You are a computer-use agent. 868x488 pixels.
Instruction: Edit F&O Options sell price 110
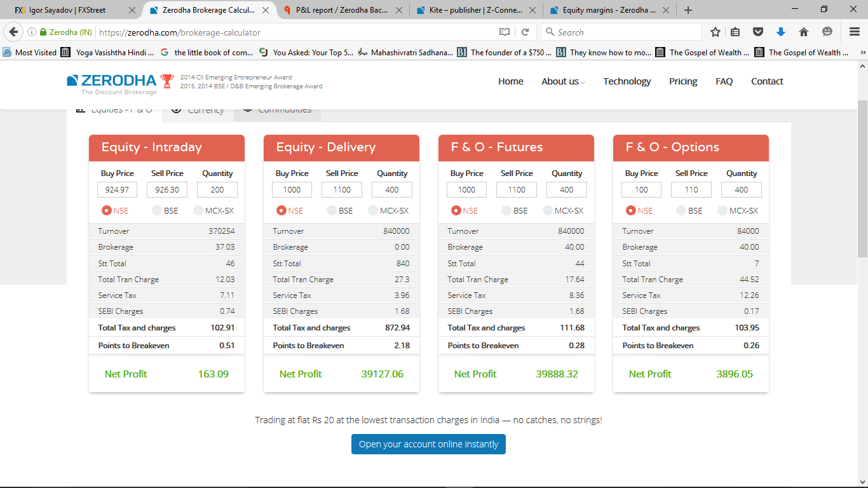(691, 189)
